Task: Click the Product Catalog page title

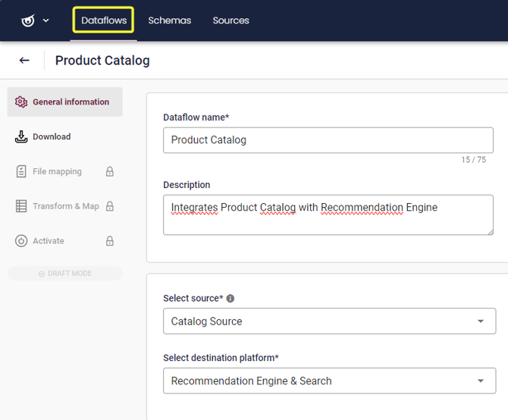Action: (x=102, y=61)
